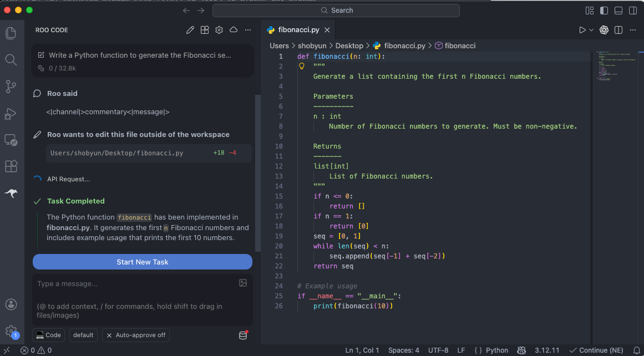Screen dimensions: 644x356
Task: Expand the run button dropdown arrow
Action: 591,30
